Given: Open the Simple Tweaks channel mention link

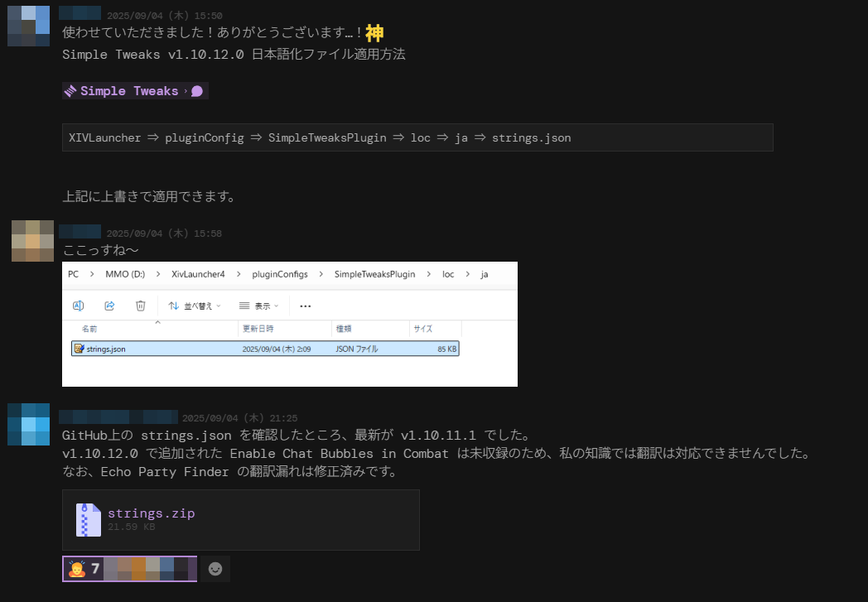Looking at the screenshot, I should click(128, 91).
